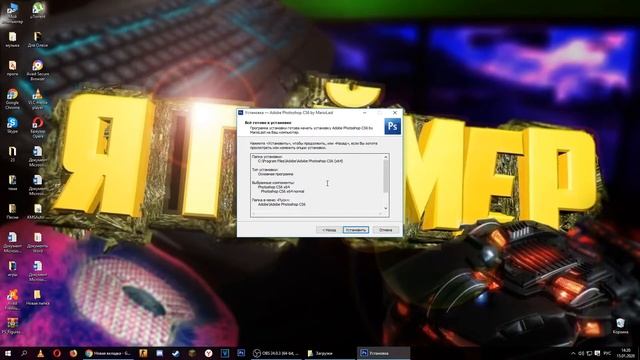Select the Skype desktop icon
This screenshot has height=360, width=640.
[12, 125]
